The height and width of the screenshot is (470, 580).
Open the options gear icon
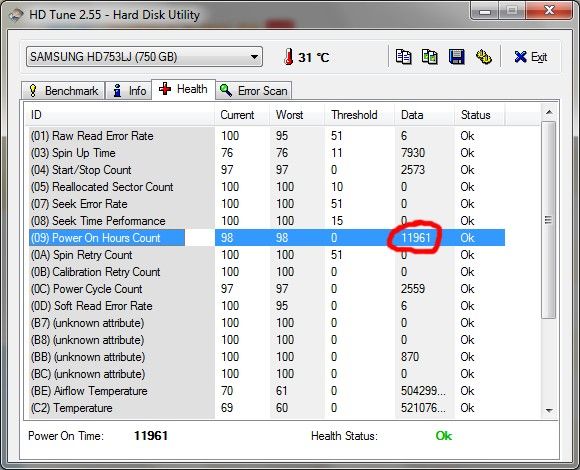coord(483,57)
